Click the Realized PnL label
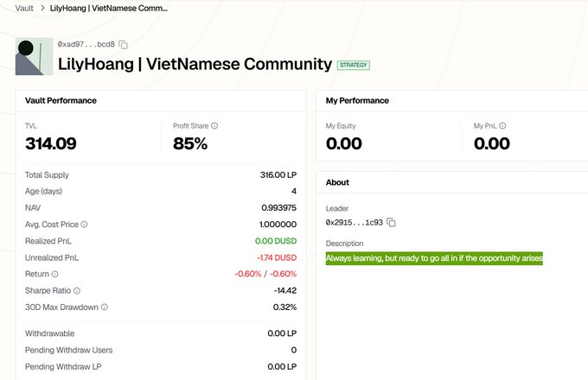588x380 pixels. [x=48, y=241]
